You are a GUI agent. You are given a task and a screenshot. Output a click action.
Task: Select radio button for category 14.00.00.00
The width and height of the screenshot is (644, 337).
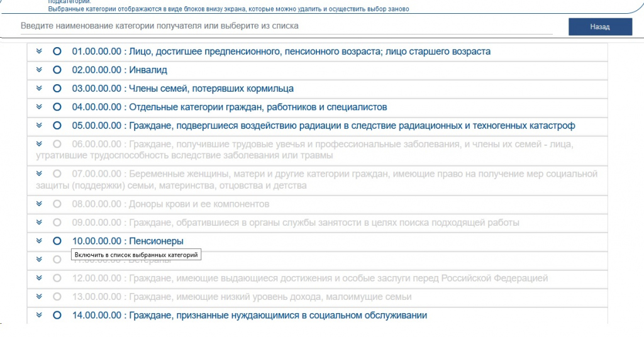click(57, 315)
